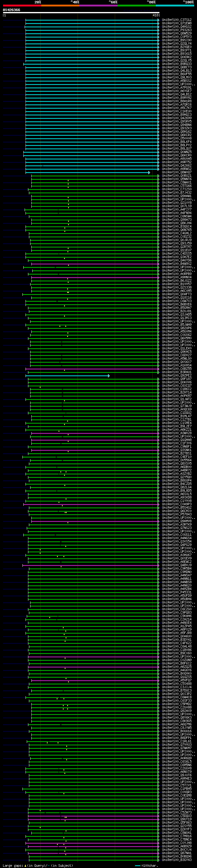Click the cyan bar for UniRef100_B9RQ33
Screen dimensions: 197x868
[91, 64]
